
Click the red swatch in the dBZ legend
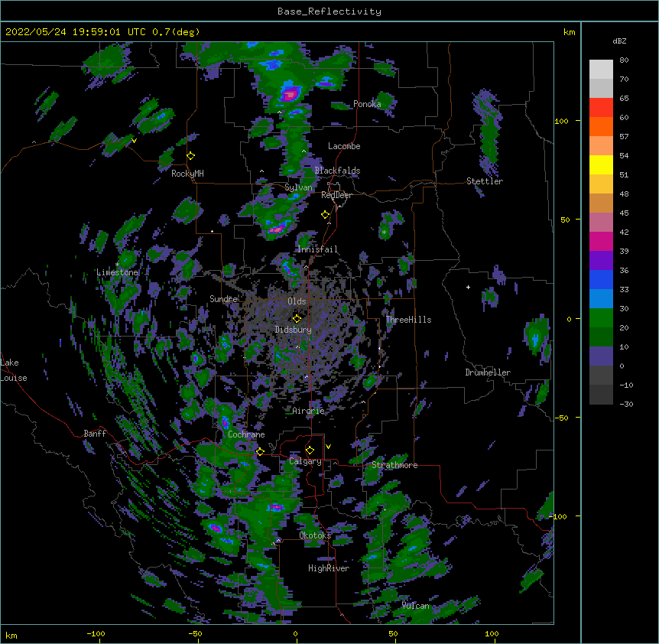pyautogui.click(x=601, y=108)
